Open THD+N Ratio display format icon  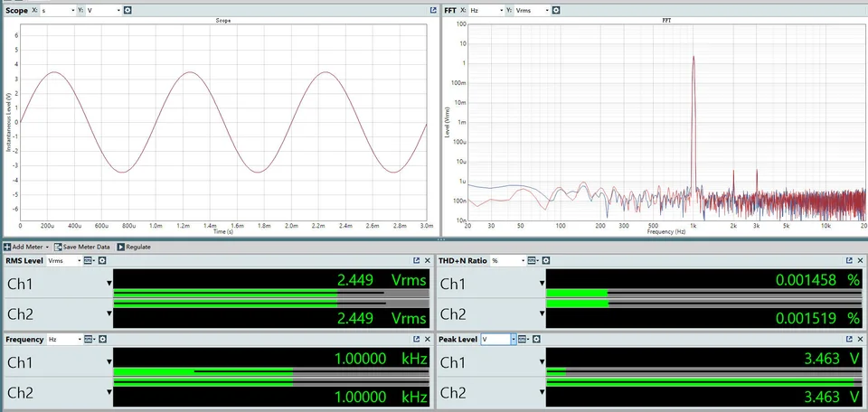(x=533, y=260)
